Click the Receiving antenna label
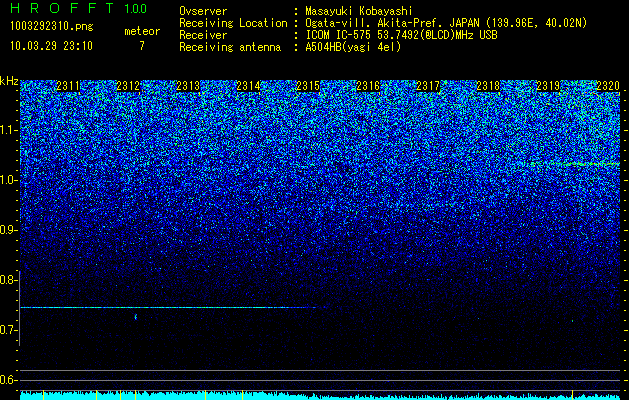This screenshot has width=629, height=400. [x=230, y=47]
